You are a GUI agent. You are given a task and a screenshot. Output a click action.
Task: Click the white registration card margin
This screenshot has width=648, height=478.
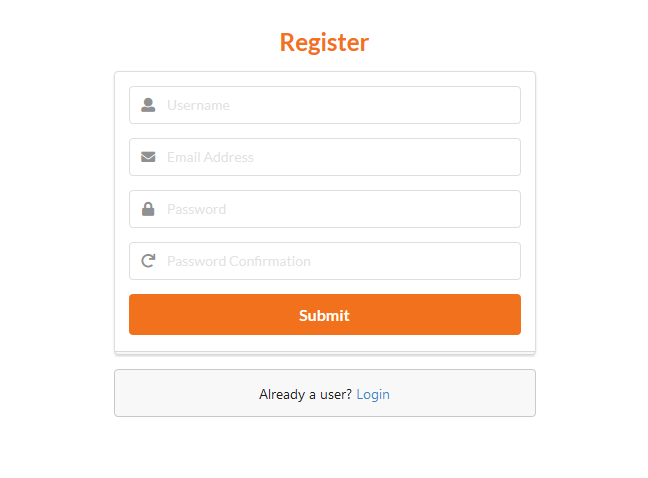coord(122,212)
